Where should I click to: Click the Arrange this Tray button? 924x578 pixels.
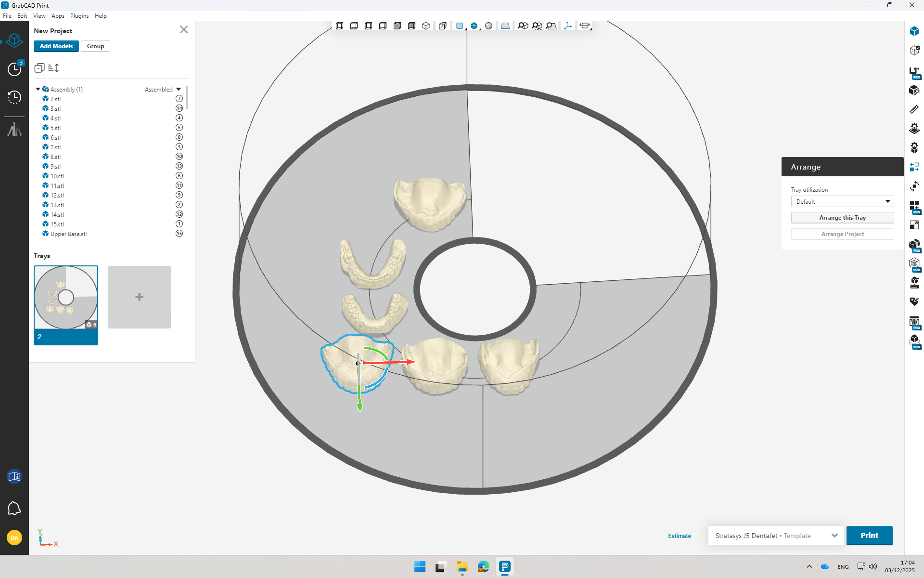coord(842,218)
